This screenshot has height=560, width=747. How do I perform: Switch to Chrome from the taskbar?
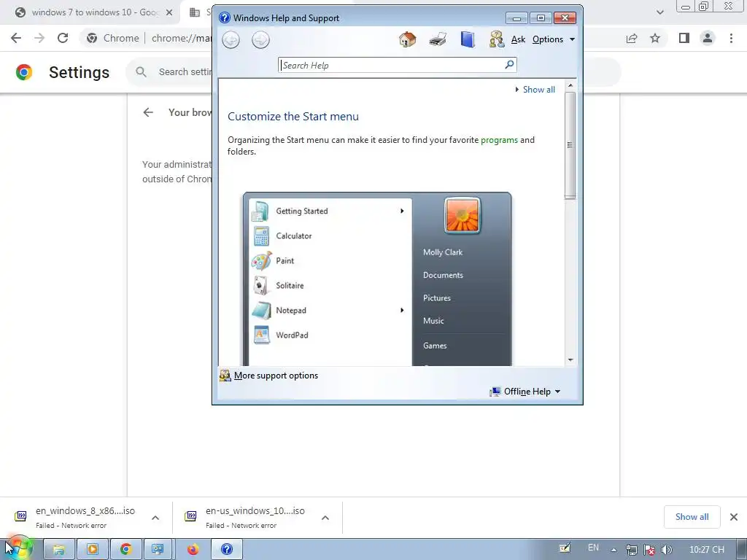[x=125, y=550]
